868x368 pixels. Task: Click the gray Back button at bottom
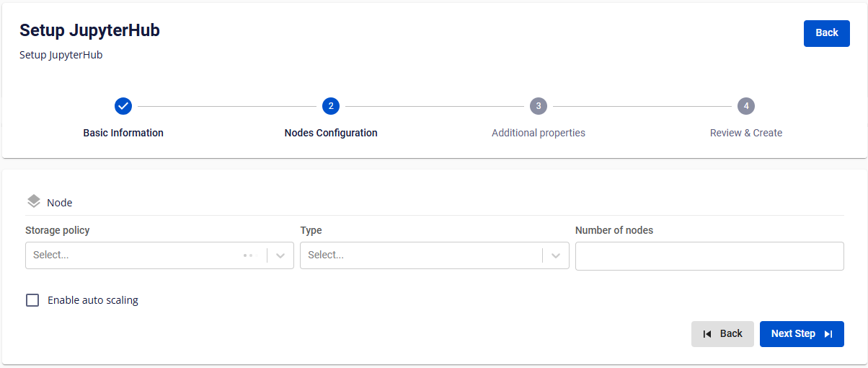(722, 334)
